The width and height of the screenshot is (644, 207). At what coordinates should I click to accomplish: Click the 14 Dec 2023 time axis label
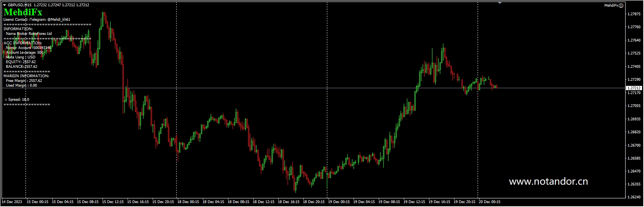coord(12,202)
